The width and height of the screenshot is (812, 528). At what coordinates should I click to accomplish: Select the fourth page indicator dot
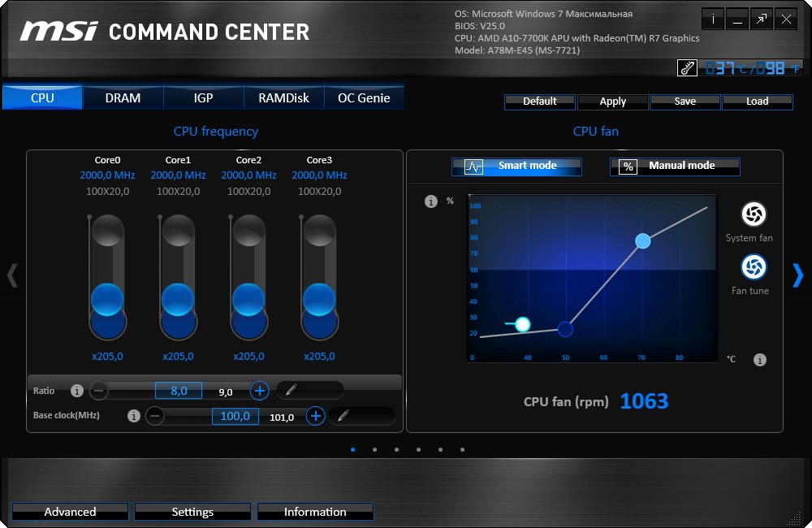pyautogui.click(x=418, y=450)
